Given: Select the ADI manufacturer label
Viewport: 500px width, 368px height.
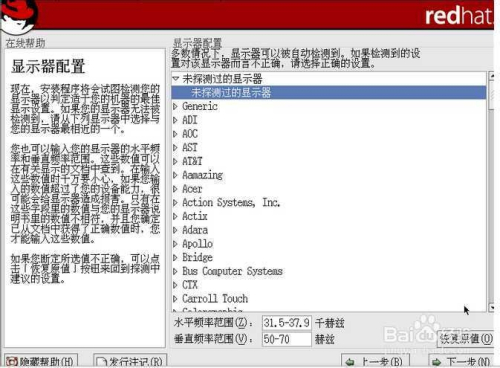Looking at the screenshot, I should pos(190,120).
